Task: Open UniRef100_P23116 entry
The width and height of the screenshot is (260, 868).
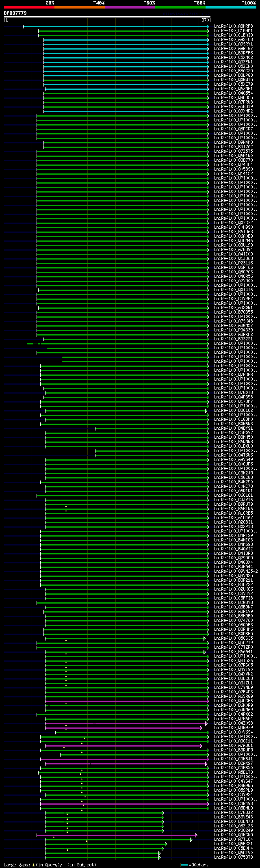Action: tap(233, 263)
